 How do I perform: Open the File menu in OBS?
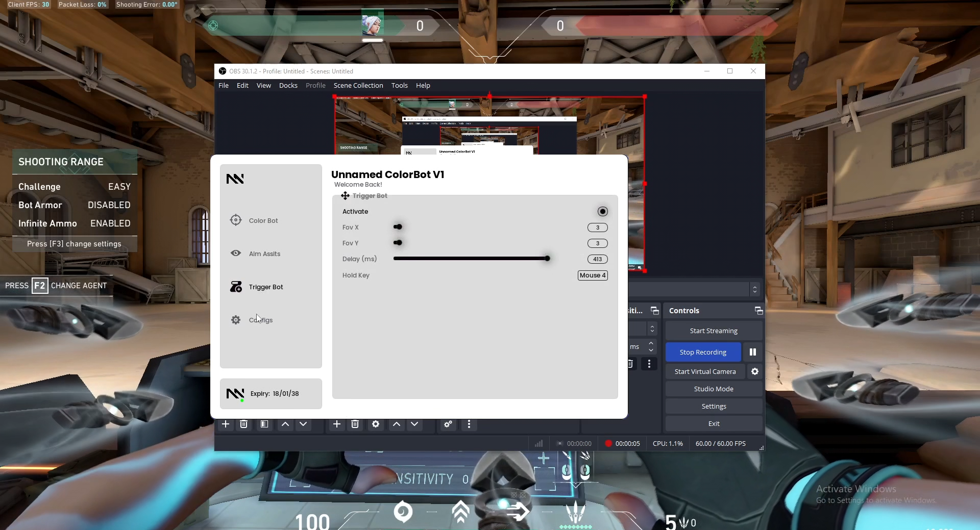pyautogui.click(x=224, y=85)
